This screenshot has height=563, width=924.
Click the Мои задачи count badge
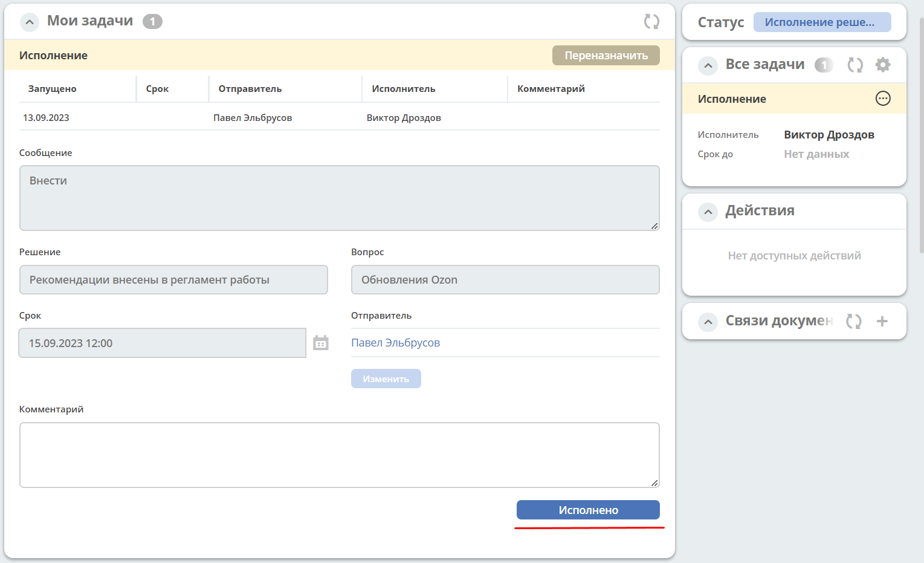coord(152,22)
